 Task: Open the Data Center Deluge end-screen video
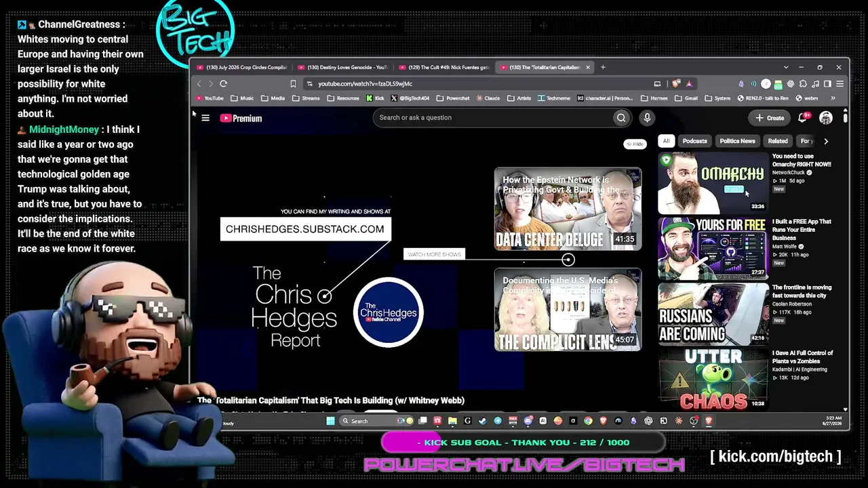568,209
